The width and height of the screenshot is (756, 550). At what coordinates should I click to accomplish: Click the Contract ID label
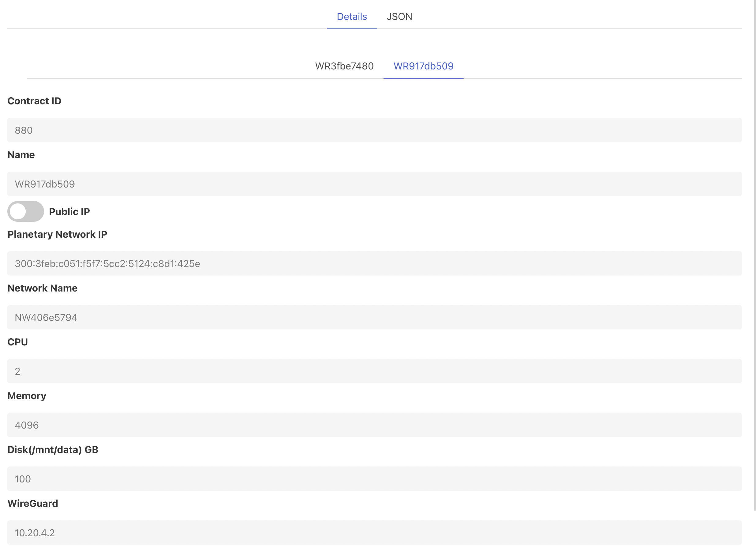coord(34,101)
